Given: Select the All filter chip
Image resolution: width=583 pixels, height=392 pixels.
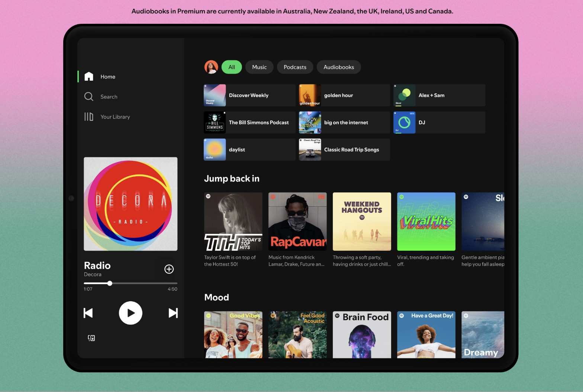Looking at the screenshot, I should [x=232, y=67].
